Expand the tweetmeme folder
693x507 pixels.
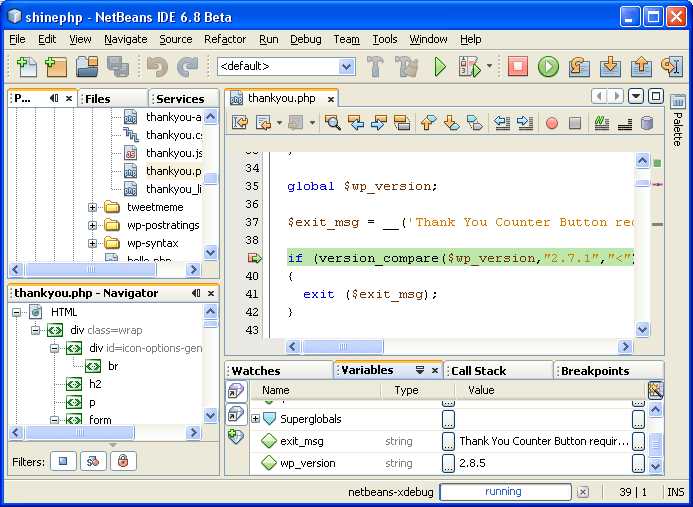click(x=92, y=207)
